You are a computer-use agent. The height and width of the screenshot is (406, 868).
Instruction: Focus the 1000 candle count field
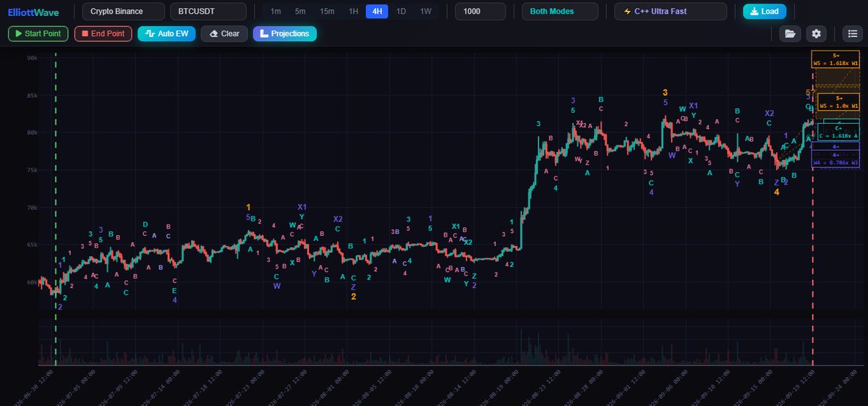tap(480, 12)
